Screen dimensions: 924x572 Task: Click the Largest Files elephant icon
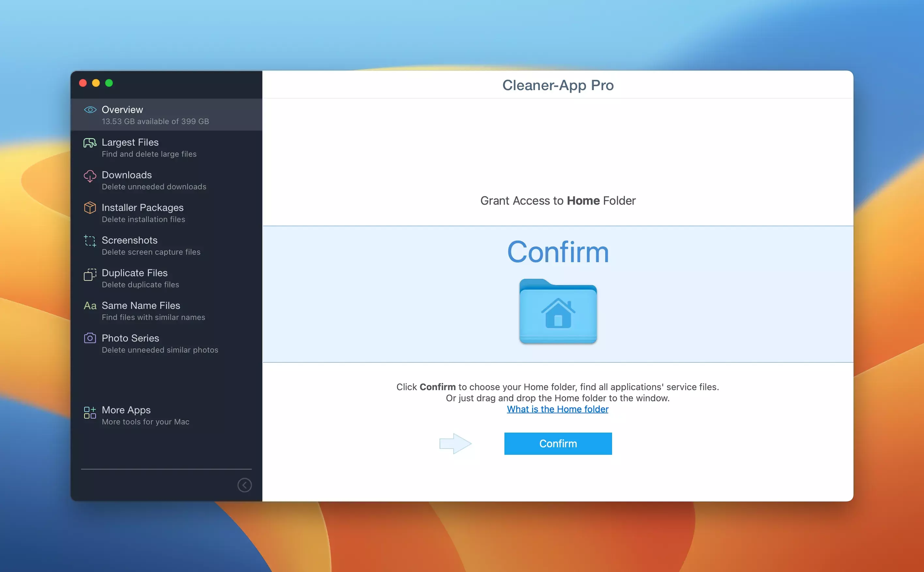(x=90, y=143)
